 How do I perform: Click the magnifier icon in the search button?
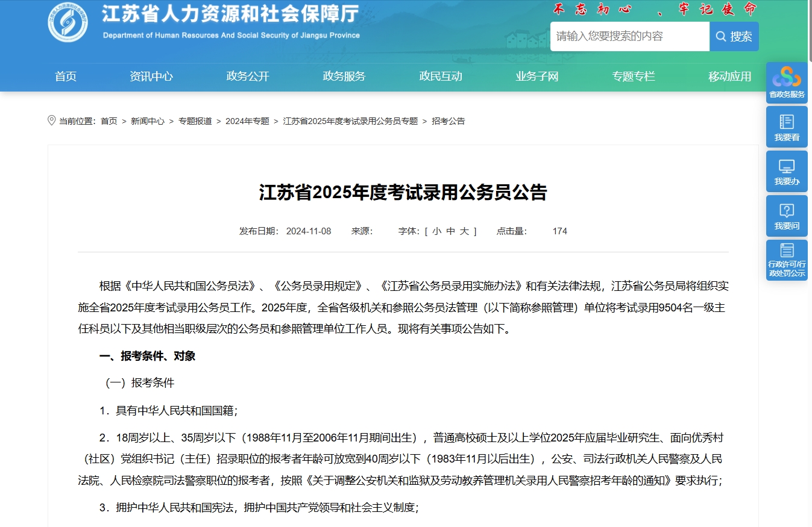pos(720,37)
